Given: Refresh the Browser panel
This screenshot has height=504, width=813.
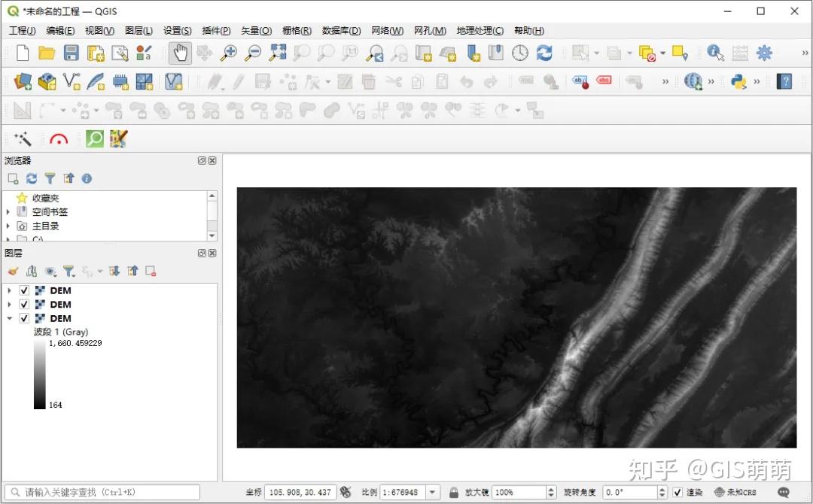Looking at the screenshot, I should coord(32,178).
